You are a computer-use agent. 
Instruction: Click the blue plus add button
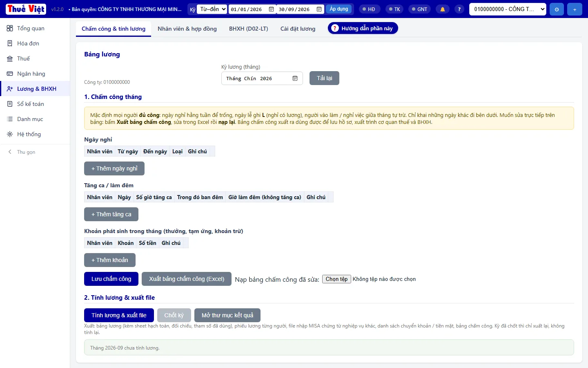point(575,9)
